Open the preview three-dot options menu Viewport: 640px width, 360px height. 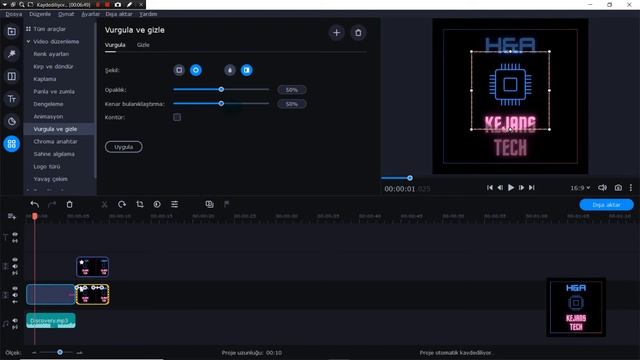pyautogui.click(x=631, y=188)
